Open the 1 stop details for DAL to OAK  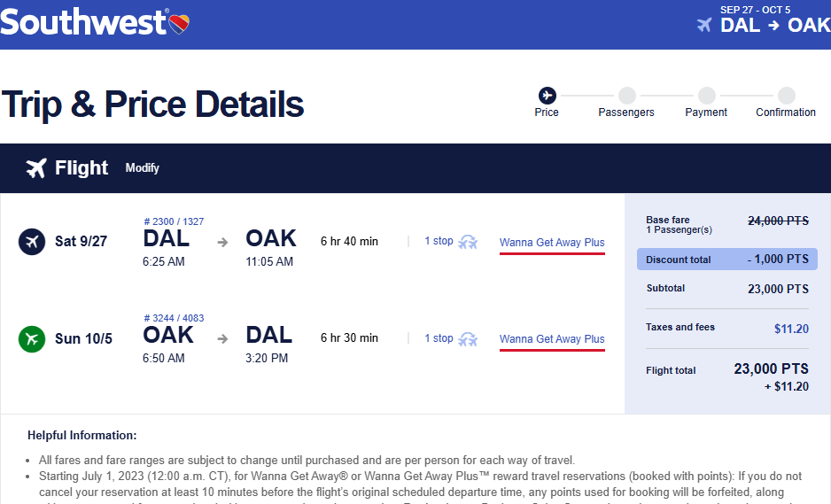[439, 241]
